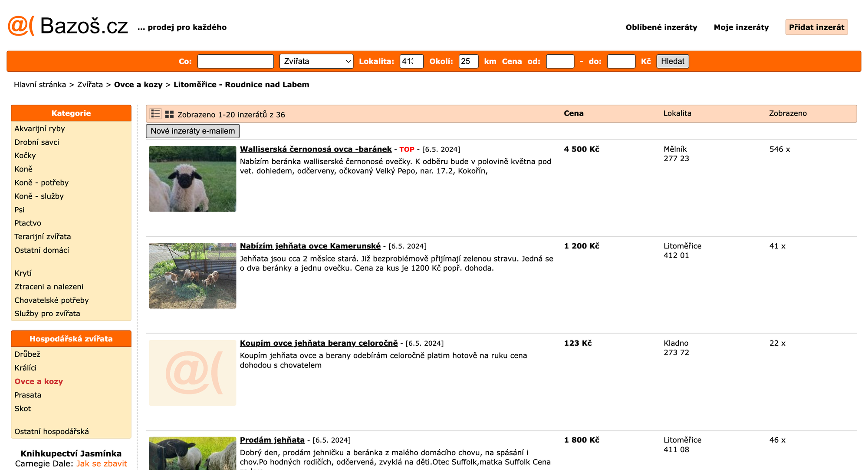Switch to grid view icon

(169, 114)
